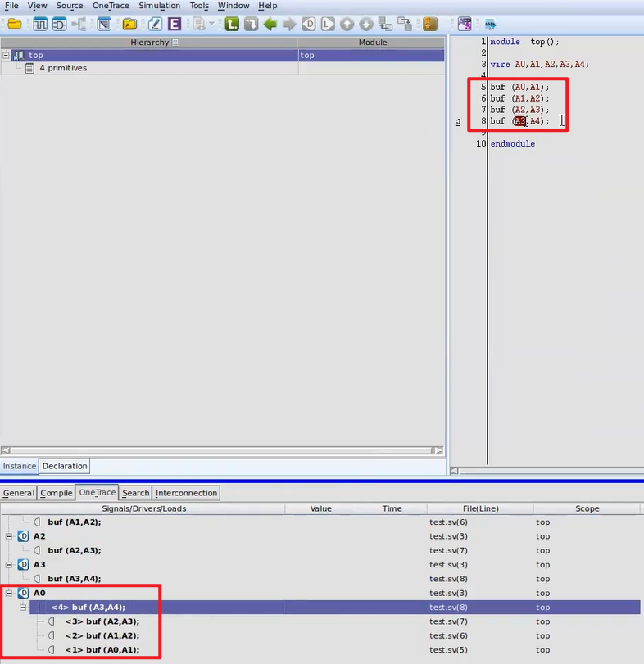Image resolution: width=644 pixels, height=664 pixels.
Task: Click the grayed hierarchy tree toolbar icon
Action: [79, 24]
